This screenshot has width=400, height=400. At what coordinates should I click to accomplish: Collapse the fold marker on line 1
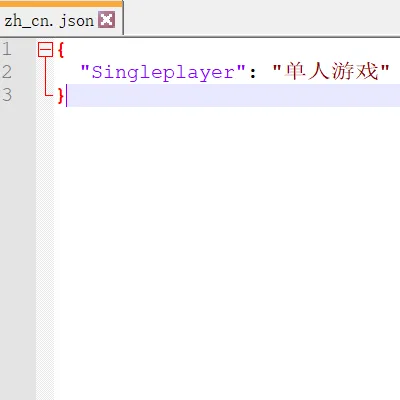click(x=45, y=50)
